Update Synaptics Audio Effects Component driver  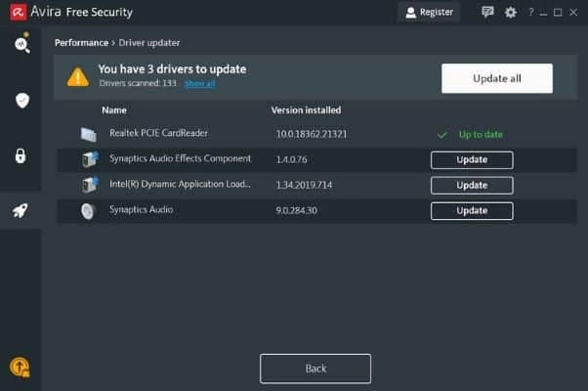472,160
